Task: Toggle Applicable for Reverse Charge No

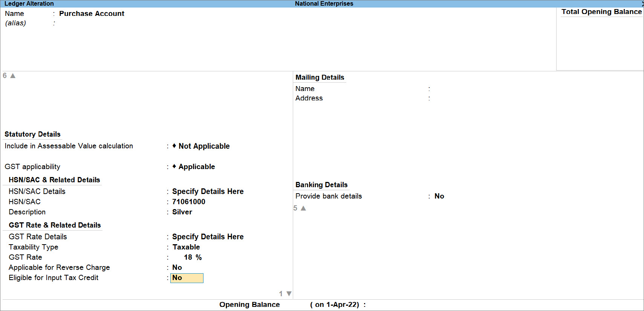Action: tap(177, 267)
